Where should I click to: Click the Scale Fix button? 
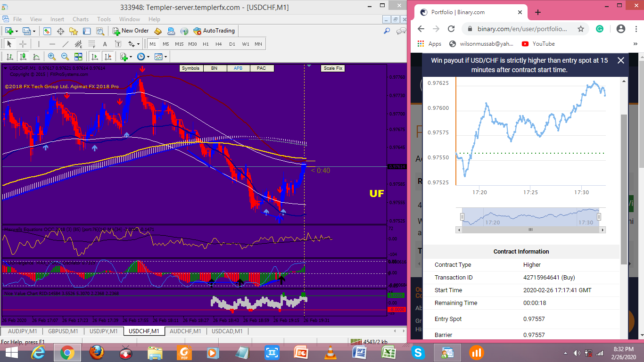coord(333,68)
